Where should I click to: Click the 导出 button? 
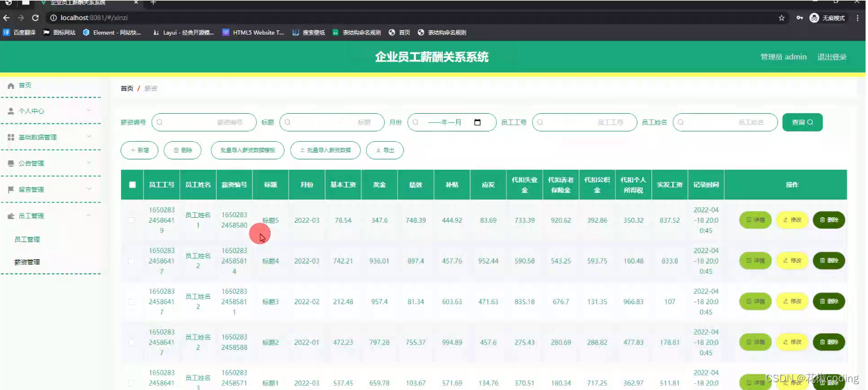384,150
